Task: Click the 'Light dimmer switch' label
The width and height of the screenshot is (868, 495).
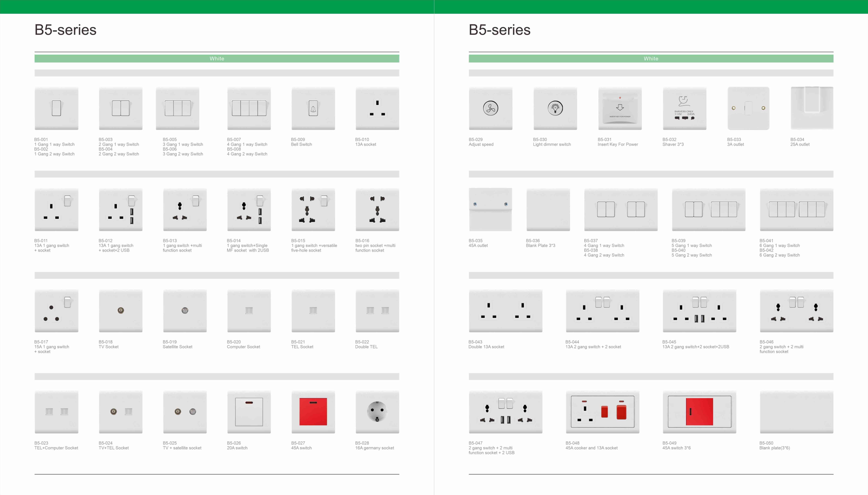Action: (552, 145)
